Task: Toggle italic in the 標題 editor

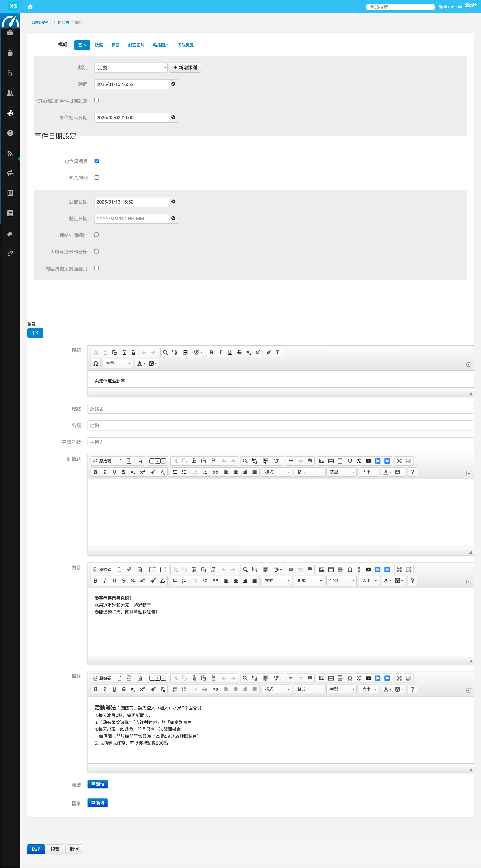Action: click(220, 352)
